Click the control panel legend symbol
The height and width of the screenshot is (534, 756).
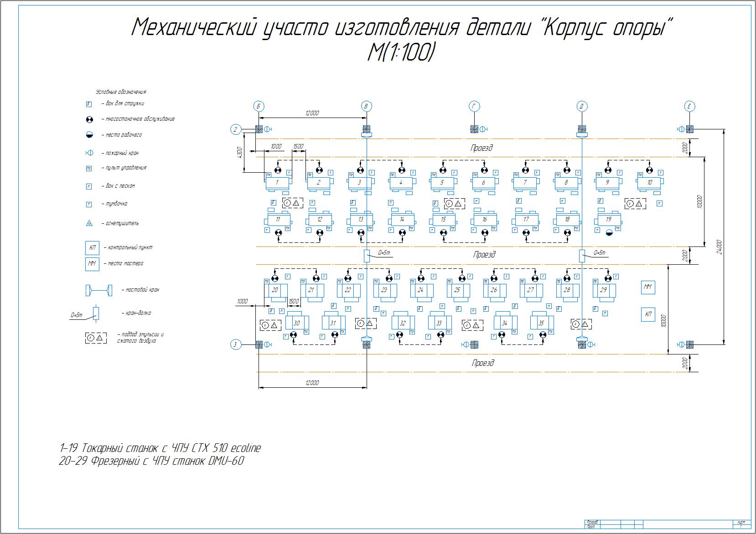coord(89,168)
